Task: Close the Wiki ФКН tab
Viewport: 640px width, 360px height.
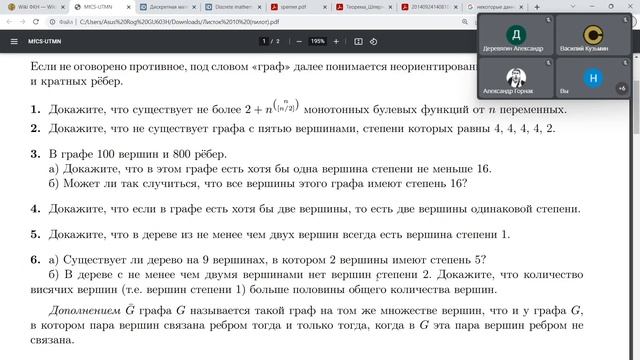Action: [x=63, y=7]
